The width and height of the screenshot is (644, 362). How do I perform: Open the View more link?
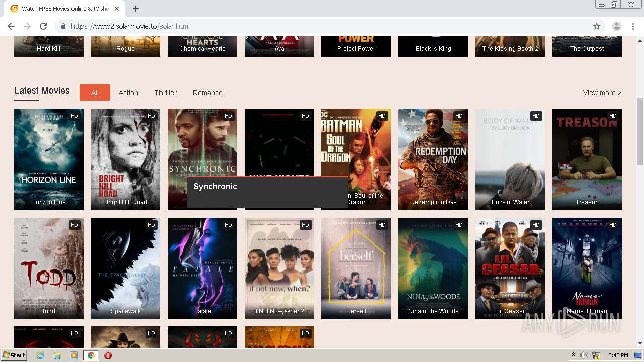click(x=602, y=93)
